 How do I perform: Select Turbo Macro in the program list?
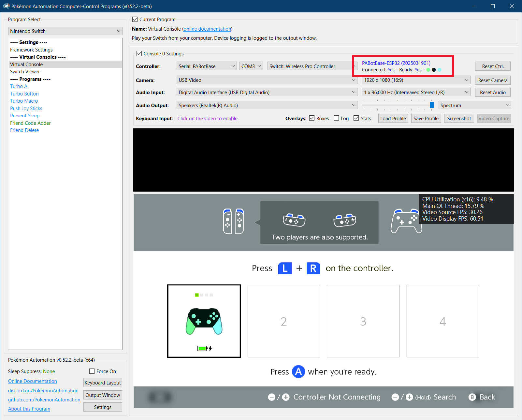point(24,101)
